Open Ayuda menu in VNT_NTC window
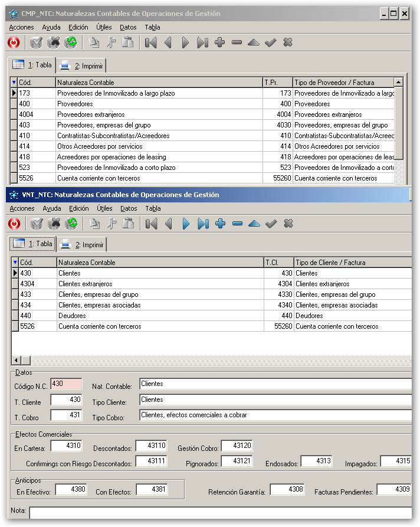Image resolution: width=420 pixels, height=527 pixels. click(x=52, y=208)
